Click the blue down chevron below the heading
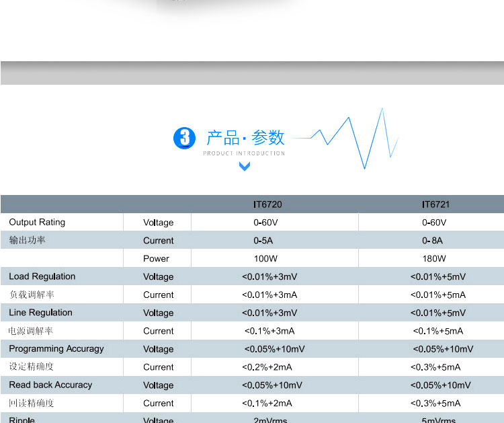 pos(245,166)
